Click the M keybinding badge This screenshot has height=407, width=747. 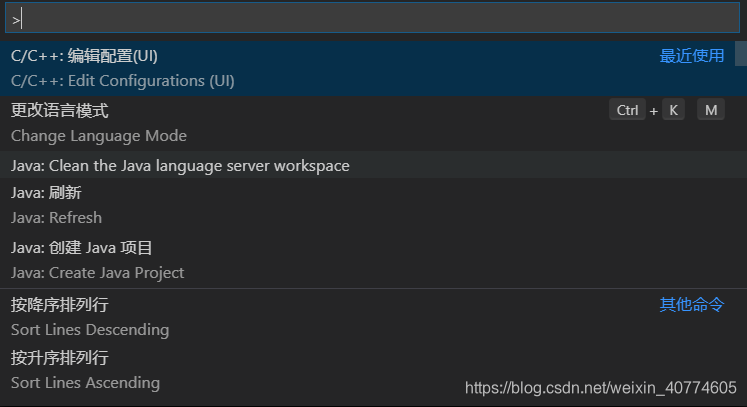point(711,110)
